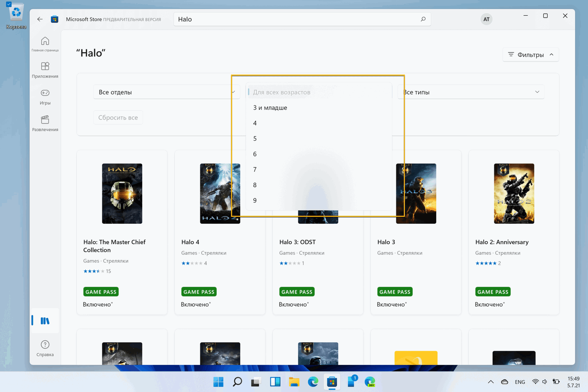Click Halo: The Master Chief Collection title
588x392 pixels.
(x=114, y=246)
